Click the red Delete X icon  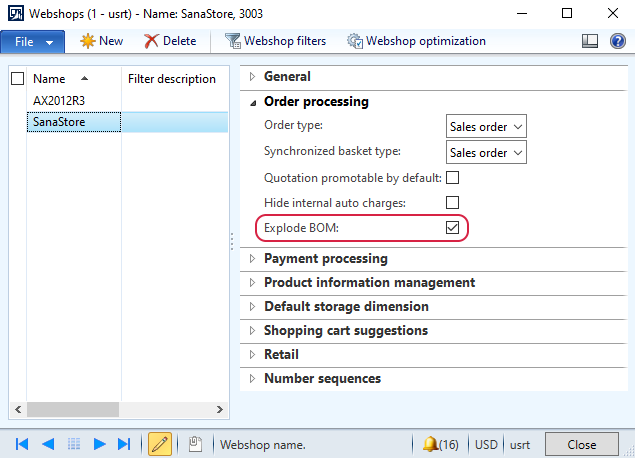click(x=151, y=41)
